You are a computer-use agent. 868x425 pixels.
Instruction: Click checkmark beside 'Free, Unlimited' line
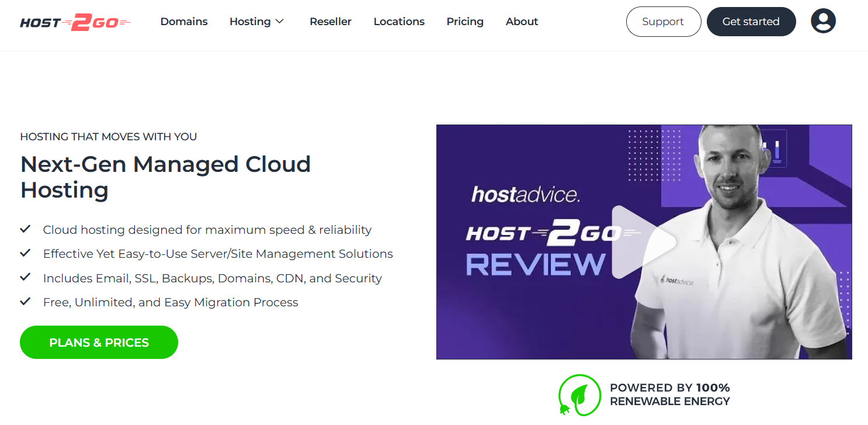(25, 301)
